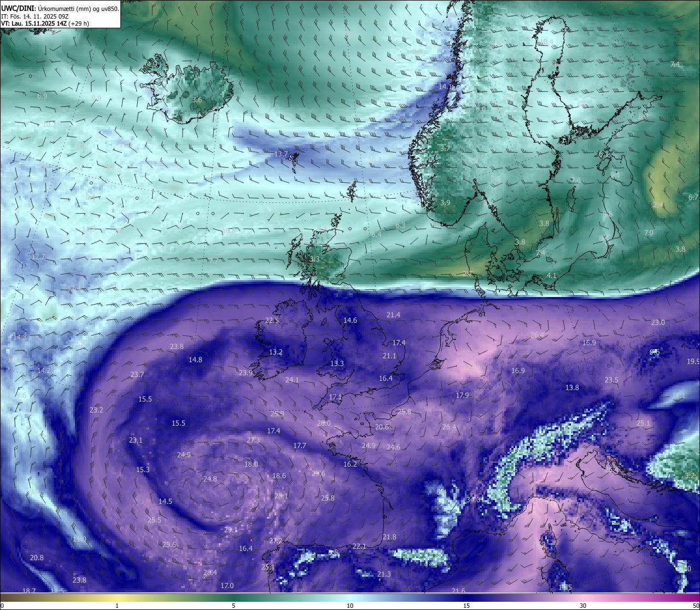Click the 34.0 value near the Alps
The image size is (700, 610).
pos(473,500)
